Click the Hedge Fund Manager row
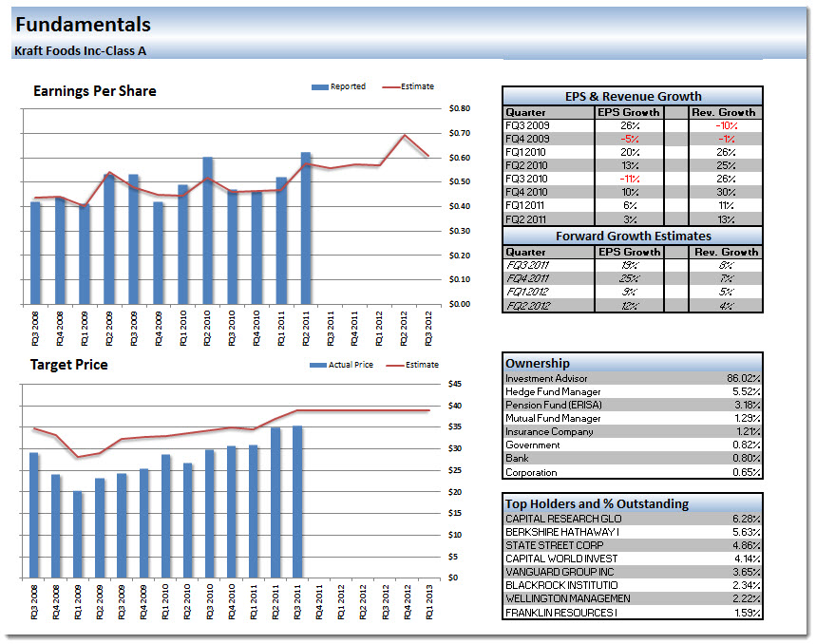Screen dimensions: 816x644 click(633, 391)
